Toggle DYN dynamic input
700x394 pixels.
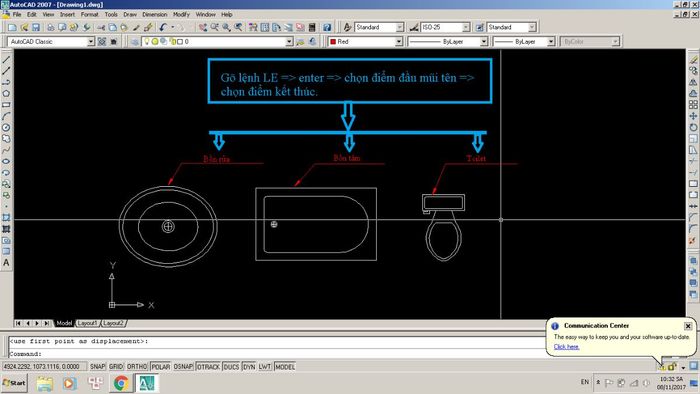pos(249,366)
